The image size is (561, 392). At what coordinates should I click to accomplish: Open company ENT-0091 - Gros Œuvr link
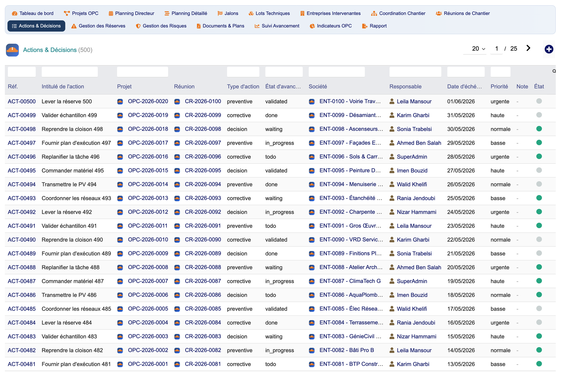[350, 226]
